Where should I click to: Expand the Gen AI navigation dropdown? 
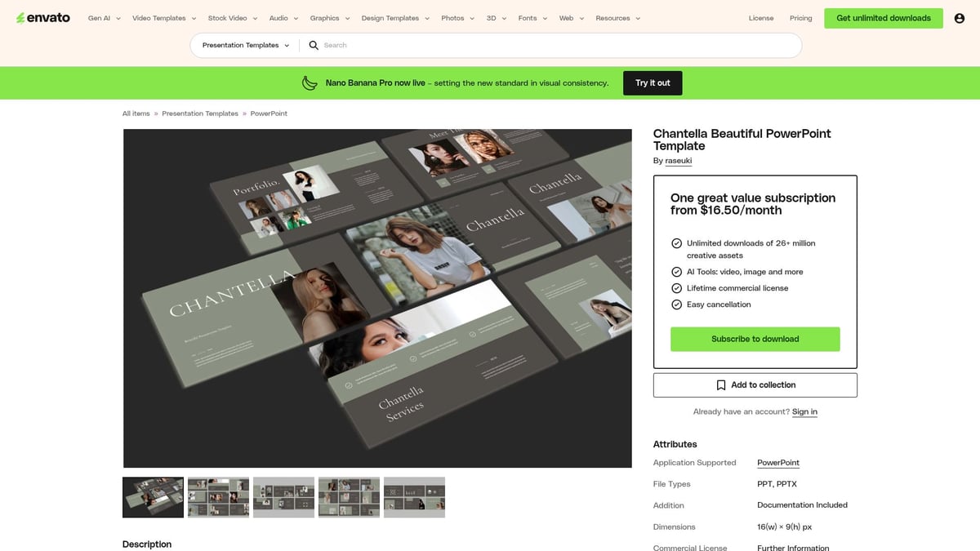click(102, 17)
